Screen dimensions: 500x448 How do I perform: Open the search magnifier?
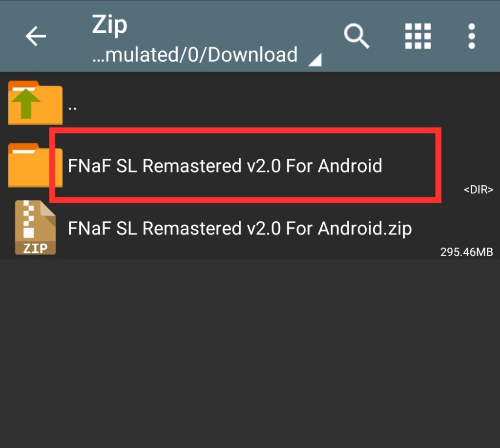pyautogui.click(x=356, y=36)
